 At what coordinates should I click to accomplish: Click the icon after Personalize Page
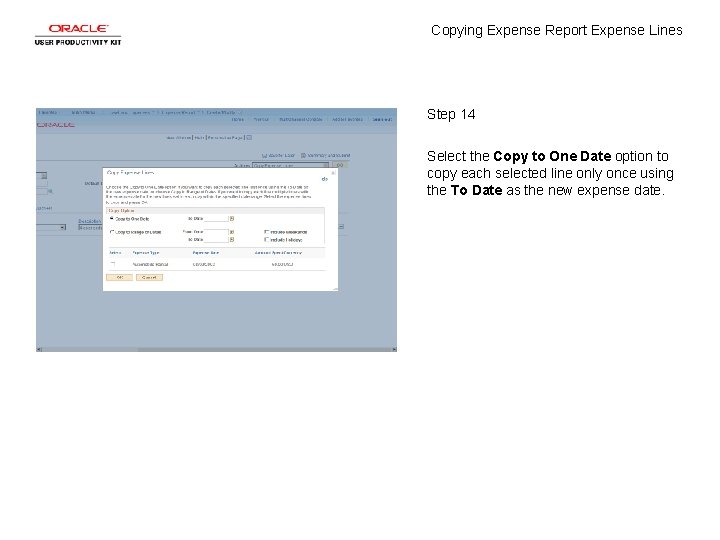click(249, 137)
